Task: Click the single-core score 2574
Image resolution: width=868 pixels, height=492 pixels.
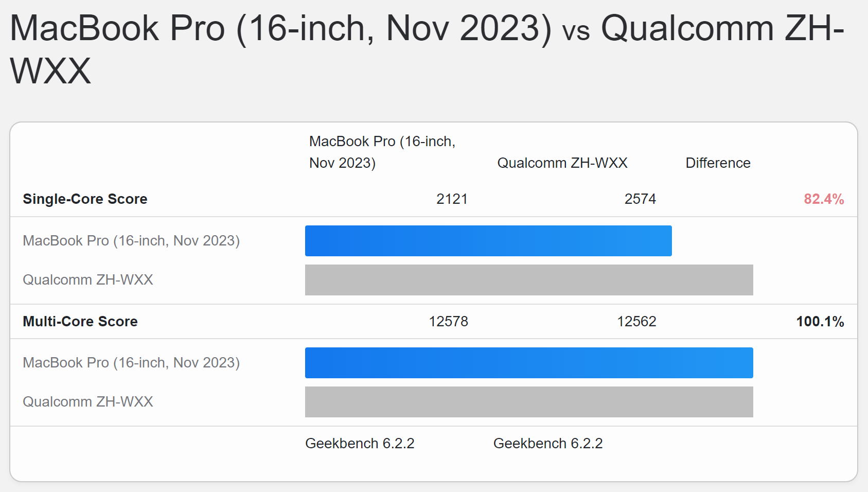Action: click(x=640, y=199)
